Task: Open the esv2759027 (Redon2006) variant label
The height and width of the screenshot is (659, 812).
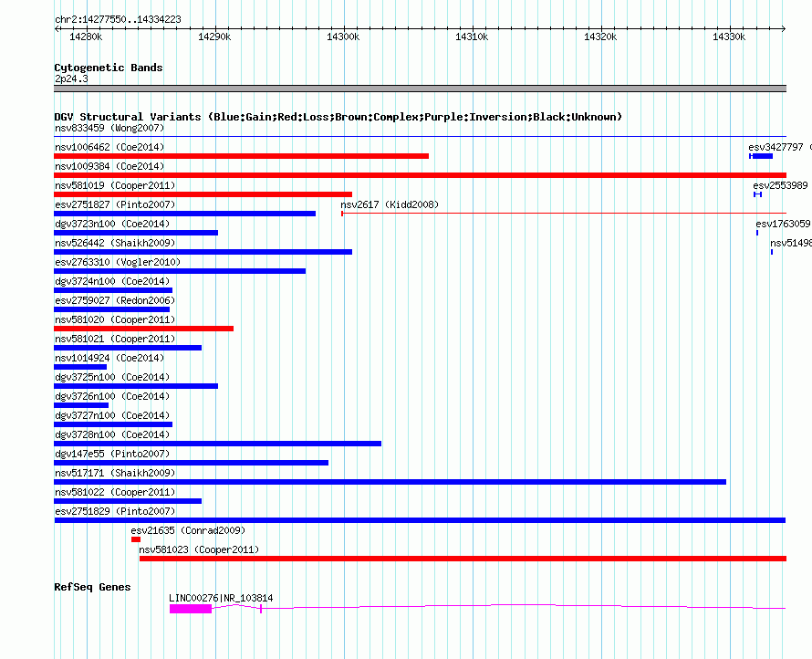Action: (115, 300)
